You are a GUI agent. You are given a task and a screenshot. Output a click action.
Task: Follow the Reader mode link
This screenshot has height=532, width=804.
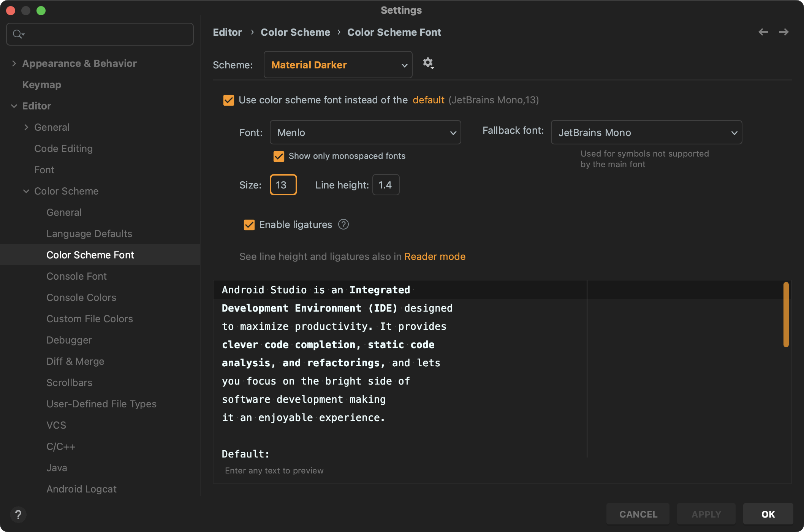(x=435, y=256)
